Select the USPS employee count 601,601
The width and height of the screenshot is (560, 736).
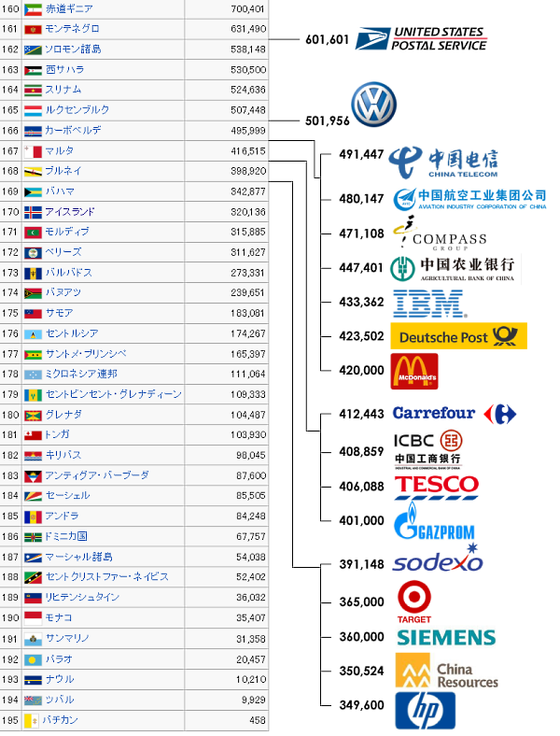tap(328, 40)
